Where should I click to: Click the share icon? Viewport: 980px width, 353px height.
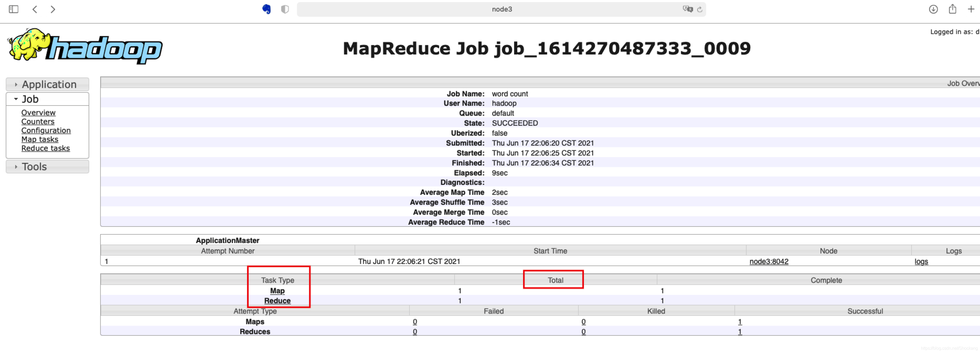pos(952,9)
